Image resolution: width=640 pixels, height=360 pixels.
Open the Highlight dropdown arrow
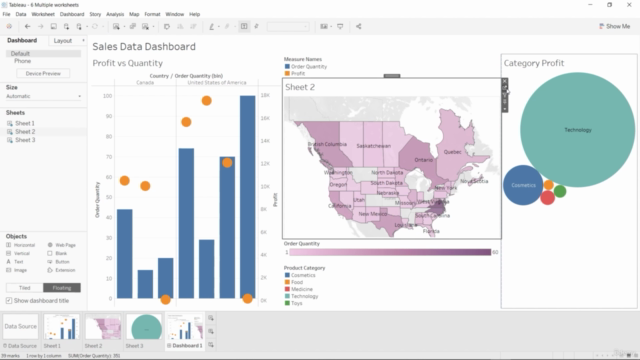218,27
